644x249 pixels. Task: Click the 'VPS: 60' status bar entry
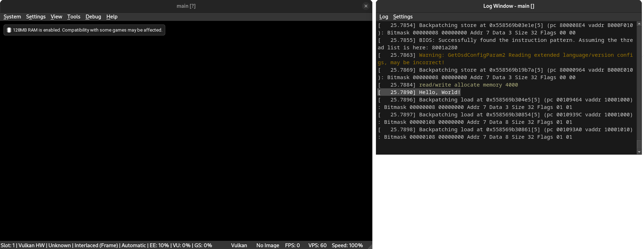[317, 245]
